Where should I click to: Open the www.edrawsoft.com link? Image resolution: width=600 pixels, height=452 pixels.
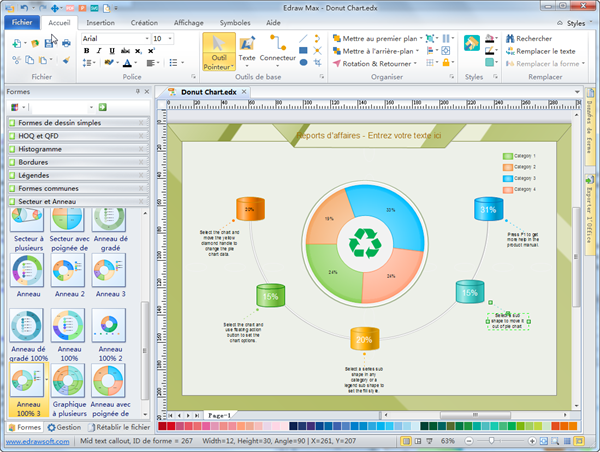pyautogui.click(x=38, y=440)
